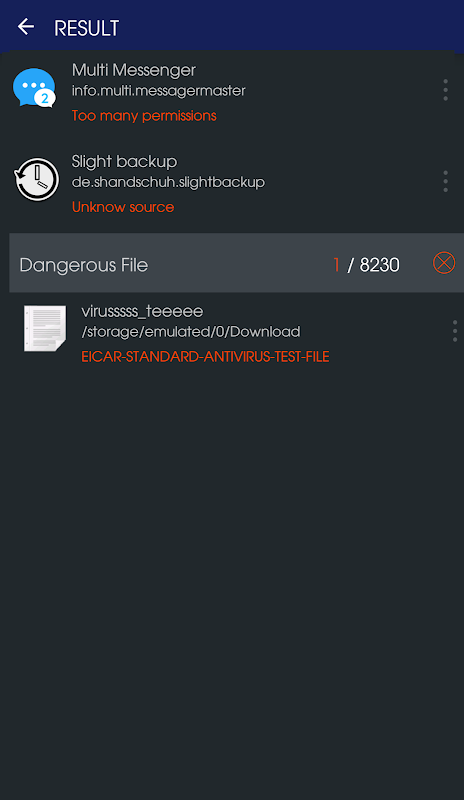Screen dimensions: 464x800
Task: Open the three-dot options menu for Multi Messenger
Action: 446,90
